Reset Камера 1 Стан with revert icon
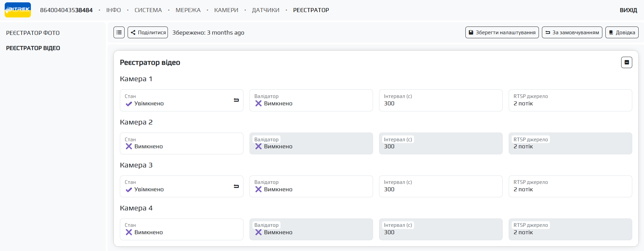The image size is (644, 251). coord(236,100)
